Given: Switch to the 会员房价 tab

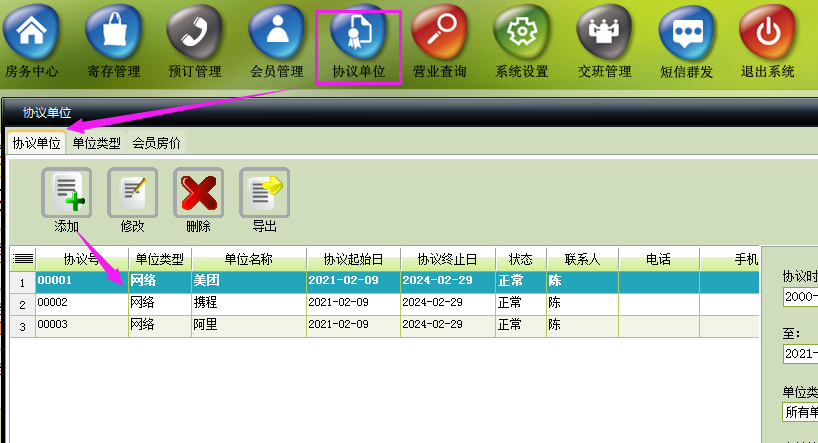Looking at the screenshot, I should 156,143.
